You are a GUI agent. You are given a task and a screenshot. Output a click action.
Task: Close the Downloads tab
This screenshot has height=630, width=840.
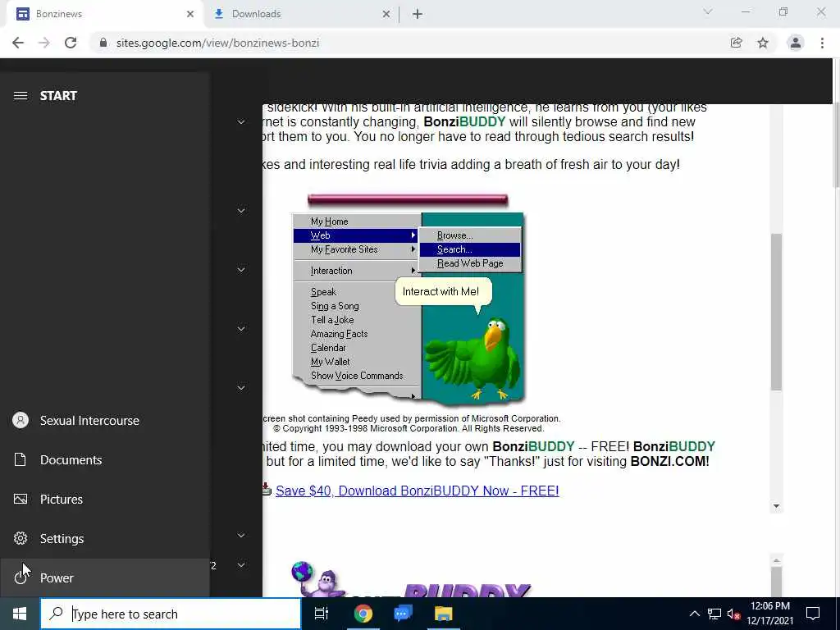click(x=386, y=14)
